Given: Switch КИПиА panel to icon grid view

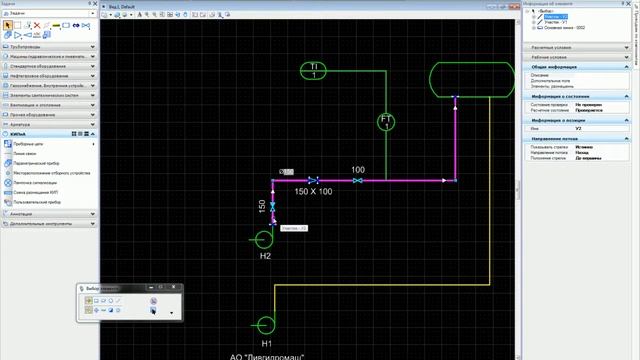Looking at the screenshot, I should click(74, 134).
